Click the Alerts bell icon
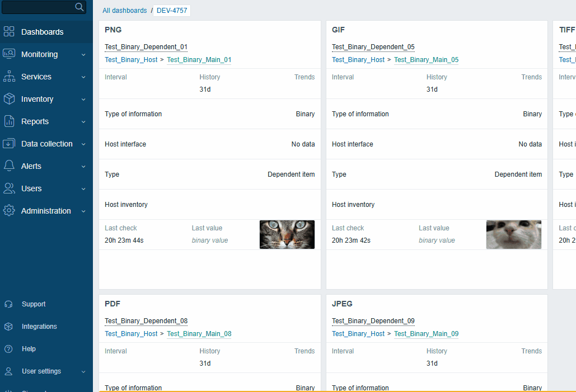The image size is (576, 392). [9, 166]
